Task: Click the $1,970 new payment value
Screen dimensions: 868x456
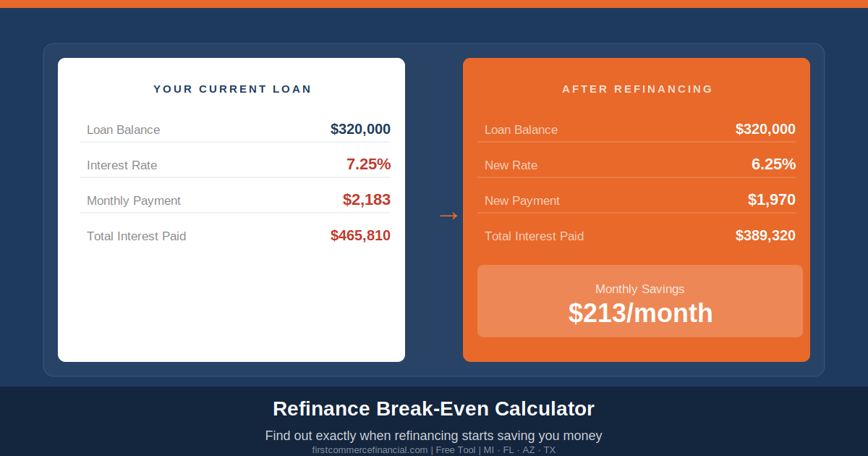Action: pyautogui.click(x=771, y=200)
